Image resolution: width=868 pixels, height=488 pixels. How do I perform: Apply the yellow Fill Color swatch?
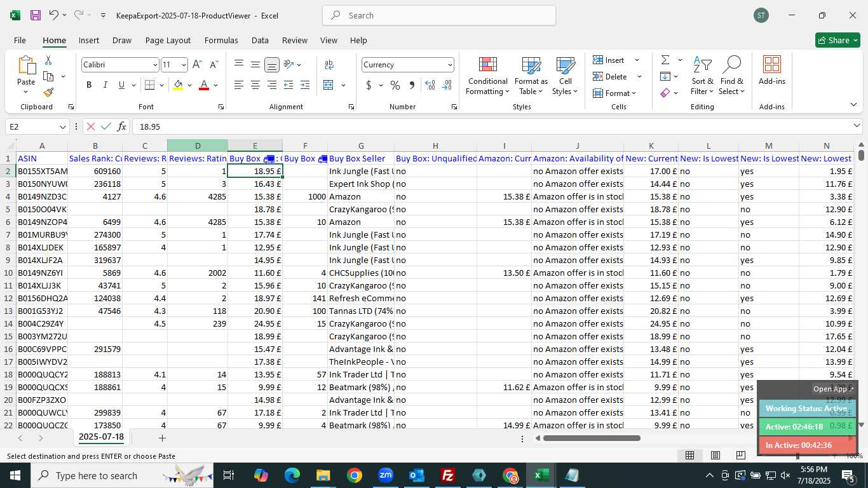[178, 85]
